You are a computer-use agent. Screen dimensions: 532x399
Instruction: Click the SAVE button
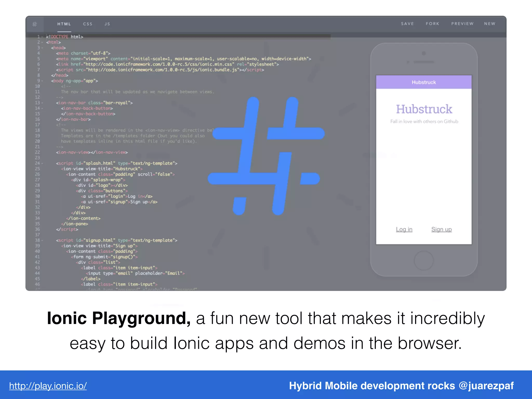(x=407, y=24)
